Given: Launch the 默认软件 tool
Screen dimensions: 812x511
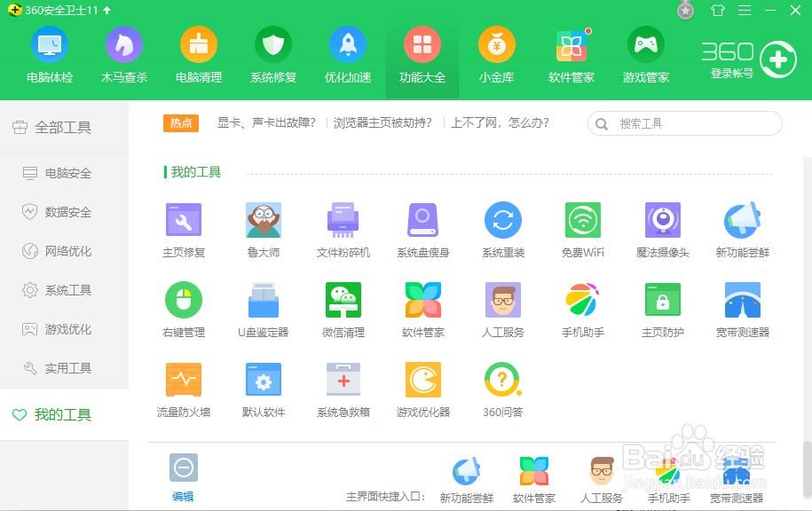Looking at the screenshot, I should [264, 389].
